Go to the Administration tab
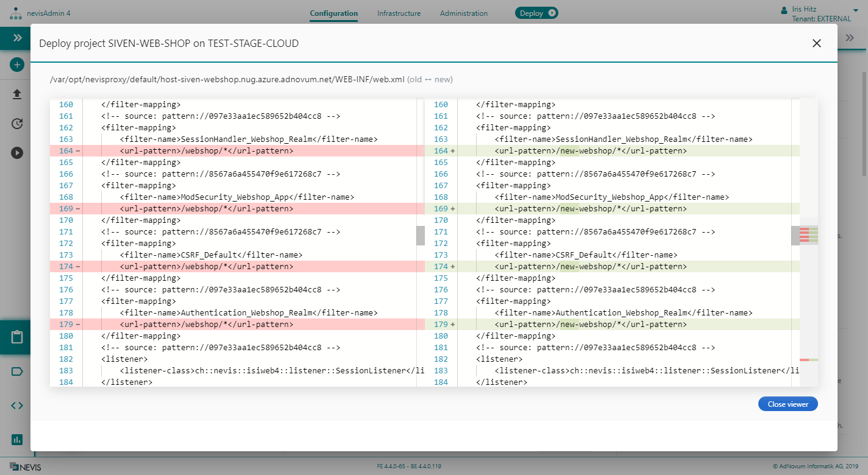The height and width of the screenshot is (475, 868). pos(463,13)
